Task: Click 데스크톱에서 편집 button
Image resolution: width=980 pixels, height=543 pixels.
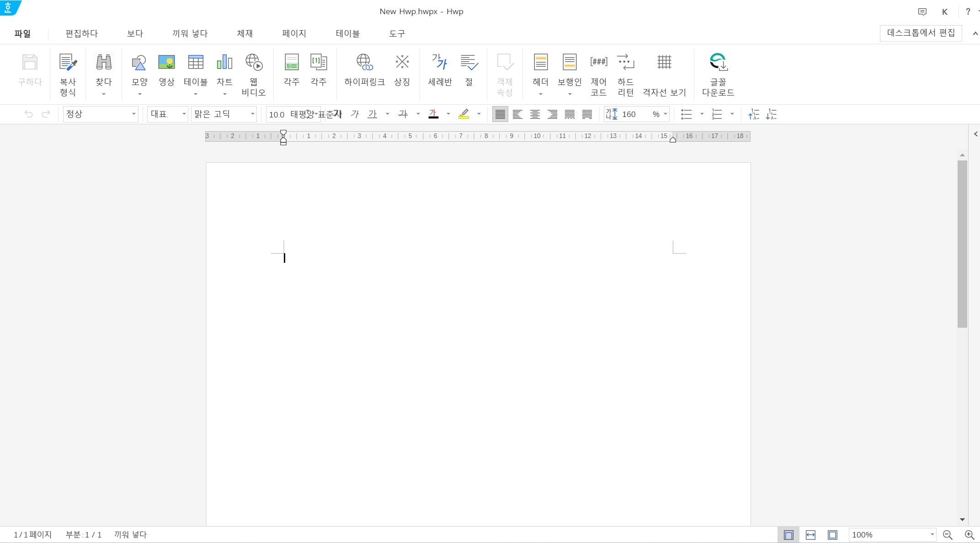Action: 921,33
